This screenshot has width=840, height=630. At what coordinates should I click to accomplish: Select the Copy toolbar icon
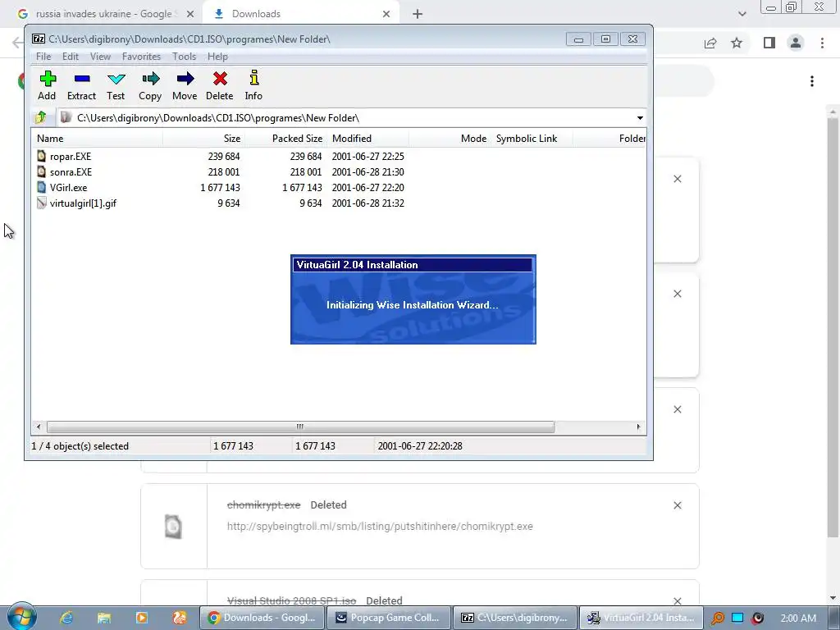[x=151, y=80]
